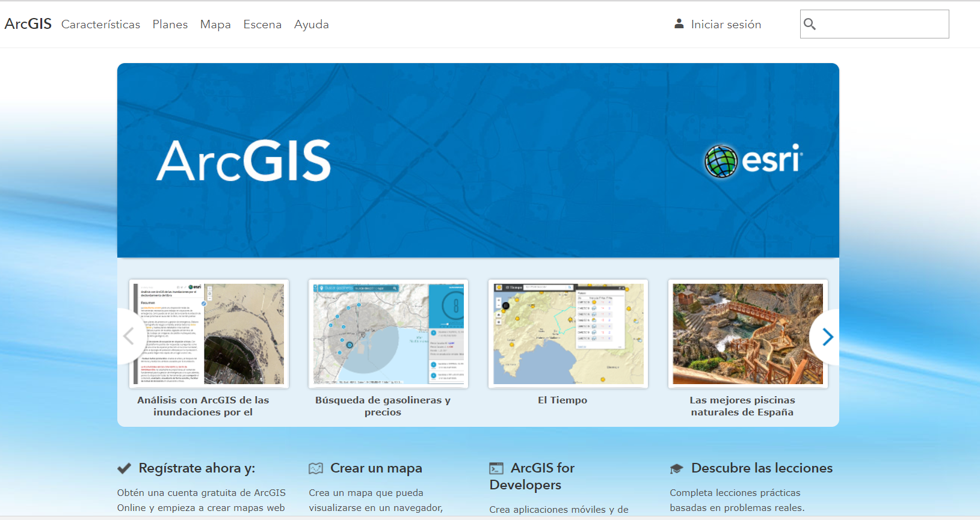The width and height of the screenshot is (980, 520).
Task: Open the gasolineras search map thumbnail
Action: click(x=388, y=334)
